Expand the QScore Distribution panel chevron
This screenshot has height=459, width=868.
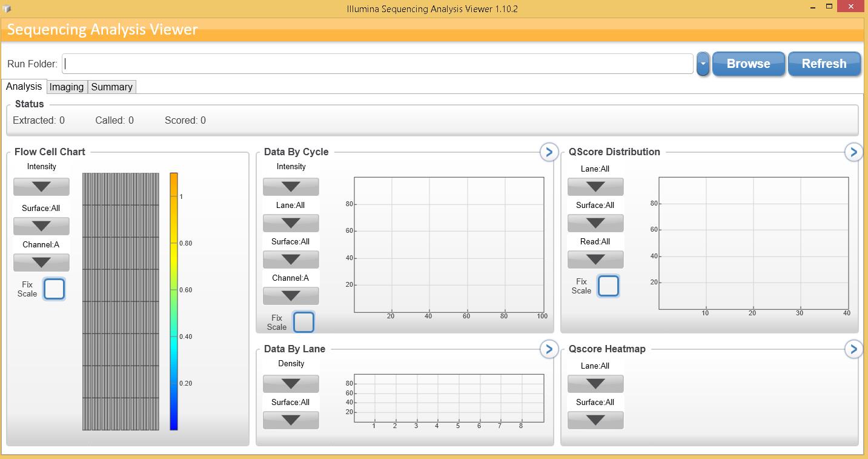click(853, 152)
